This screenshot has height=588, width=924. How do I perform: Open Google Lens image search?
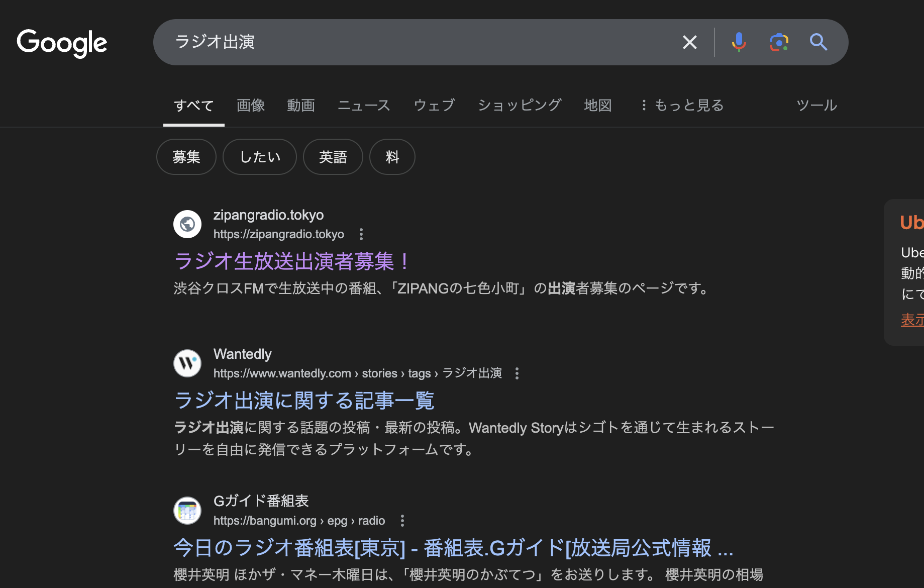click(x=779, y=42)
